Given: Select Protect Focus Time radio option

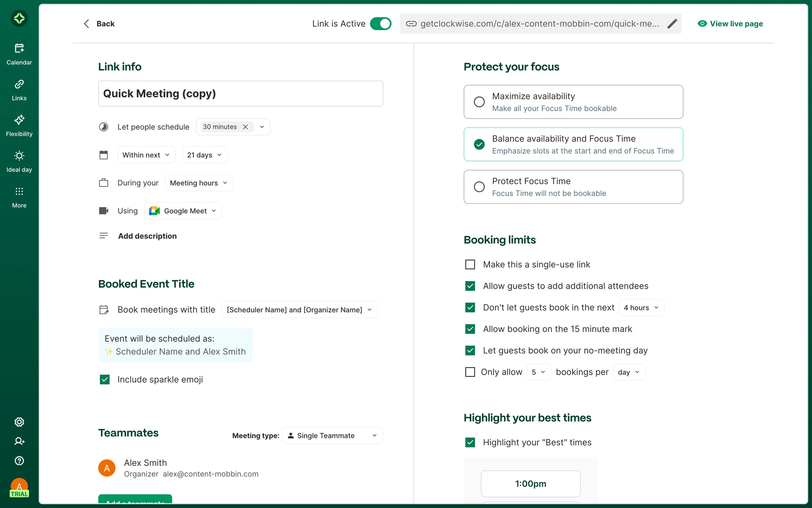Looking at the screenshot, I should coord(479,187).
